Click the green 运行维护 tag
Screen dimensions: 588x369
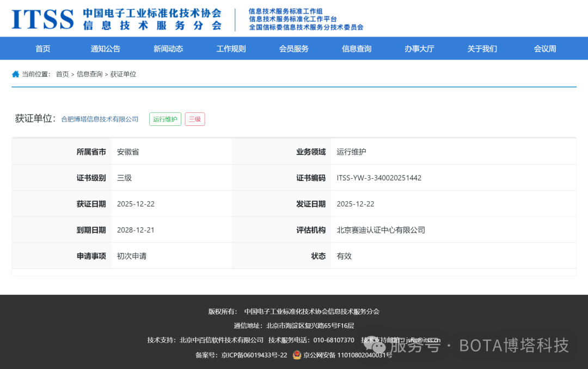tap(166, 119)
